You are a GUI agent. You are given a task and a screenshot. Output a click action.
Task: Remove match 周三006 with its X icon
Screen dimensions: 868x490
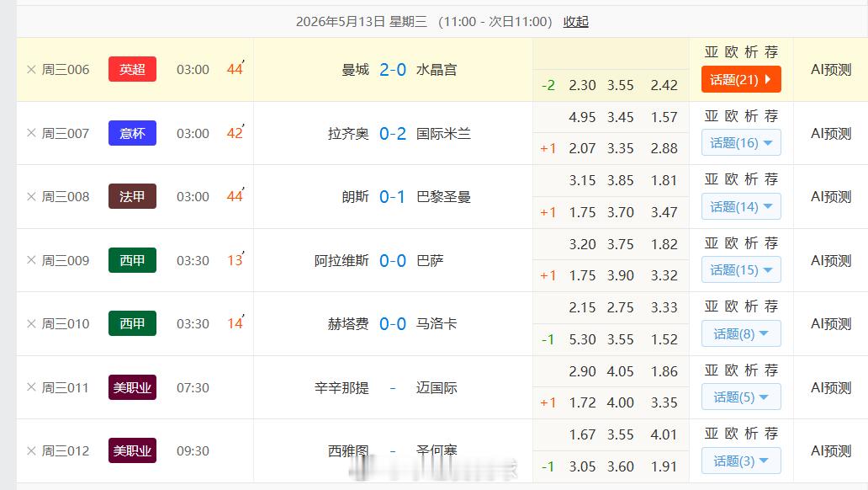point(32,69)
